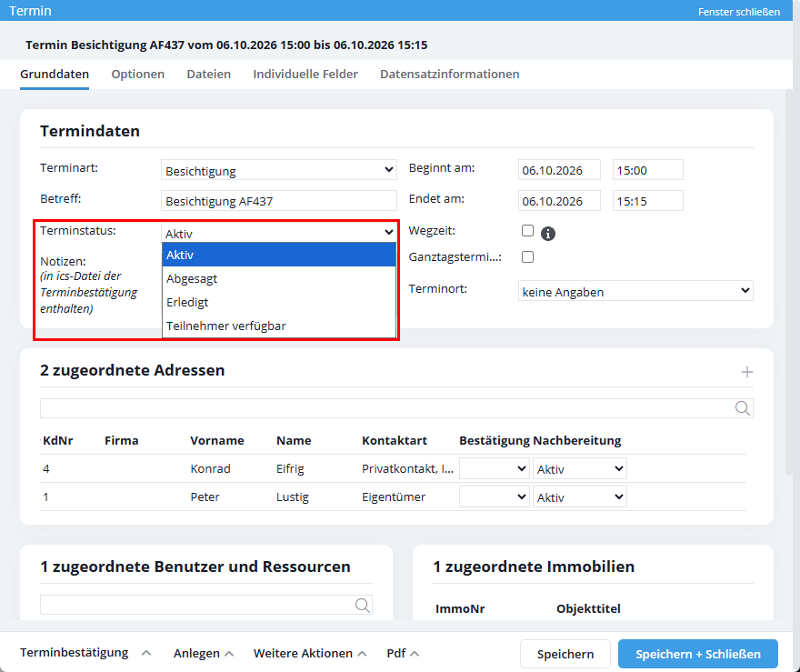Go to the Dateien tab
Viewport: 800px width, 672px height.
tap(209, 74)
